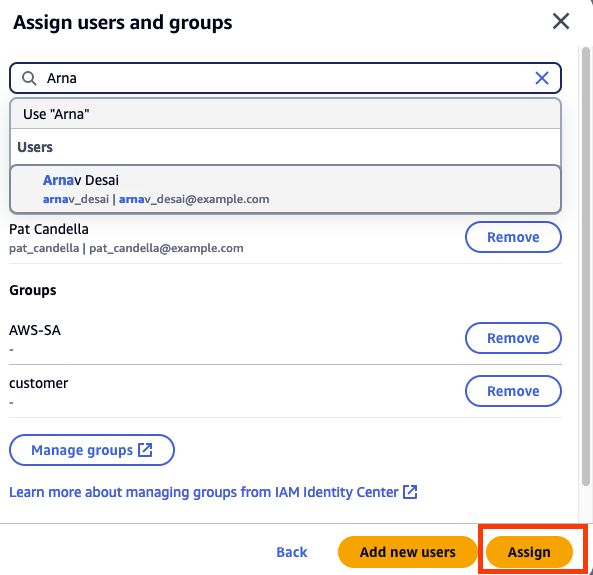This screenshot has width=593, height=575.
Task: Click the magnifier search icon
Action: coord(29,78)
